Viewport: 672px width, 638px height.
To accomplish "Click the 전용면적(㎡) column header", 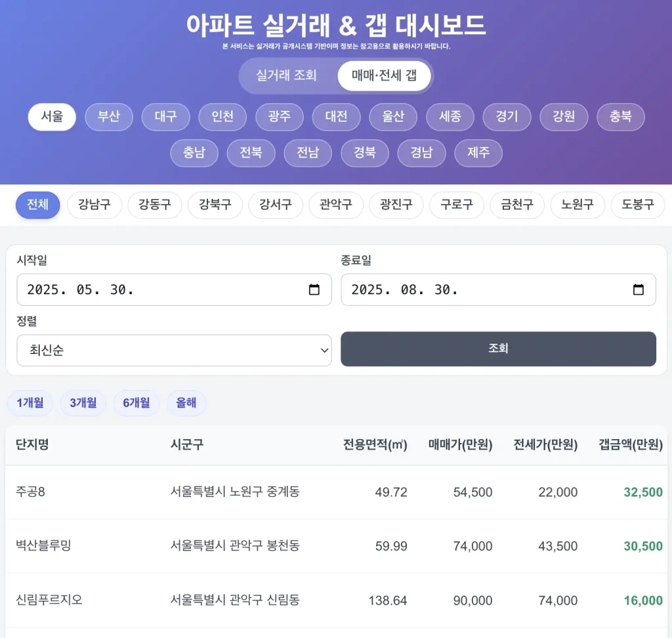I will point(375,444).
